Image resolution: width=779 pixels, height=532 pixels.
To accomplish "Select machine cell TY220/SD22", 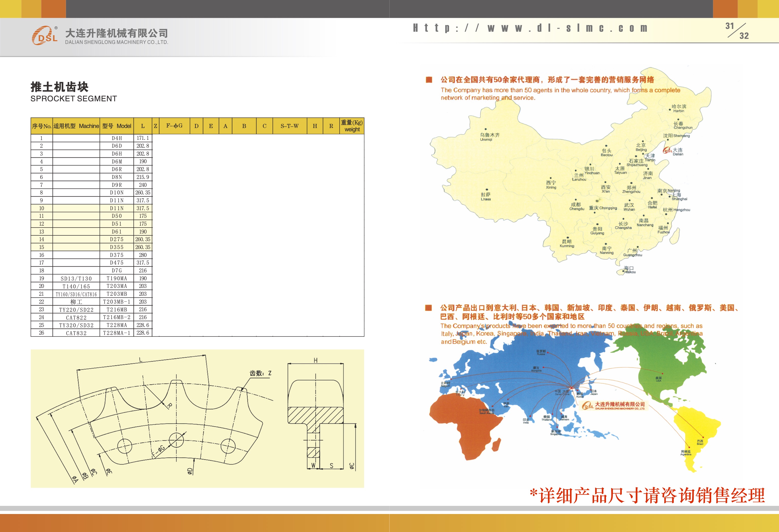I will 76,310.
